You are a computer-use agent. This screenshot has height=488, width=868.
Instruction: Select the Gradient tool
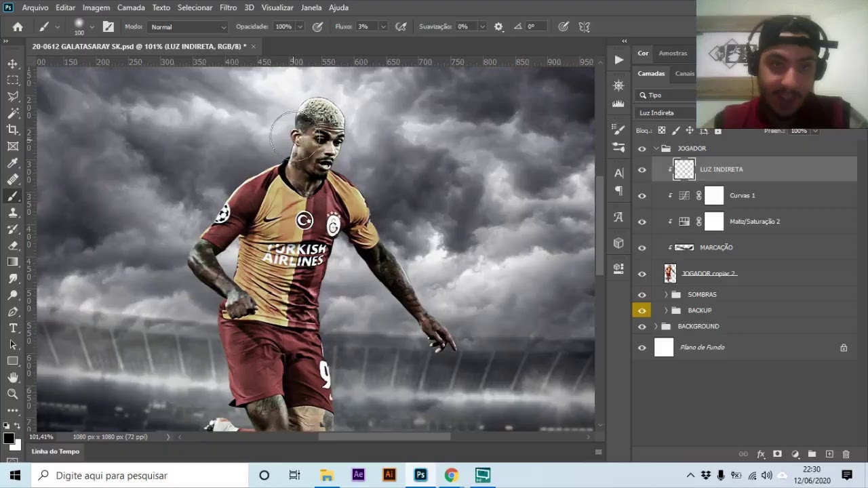click(x=13, y=262)
